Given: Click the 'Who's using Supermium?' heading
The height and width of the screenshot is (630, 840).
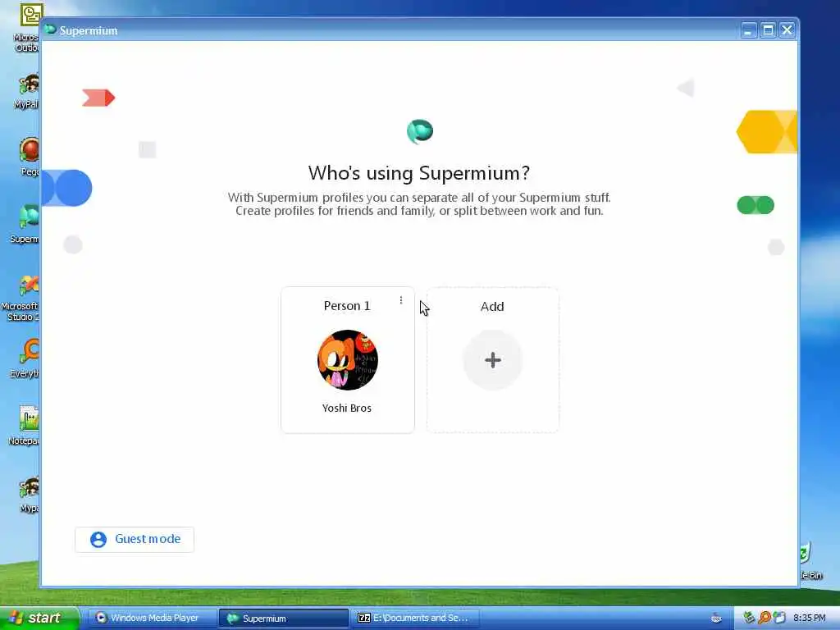Looking at the screenshot, I should (x=419, y=173).
